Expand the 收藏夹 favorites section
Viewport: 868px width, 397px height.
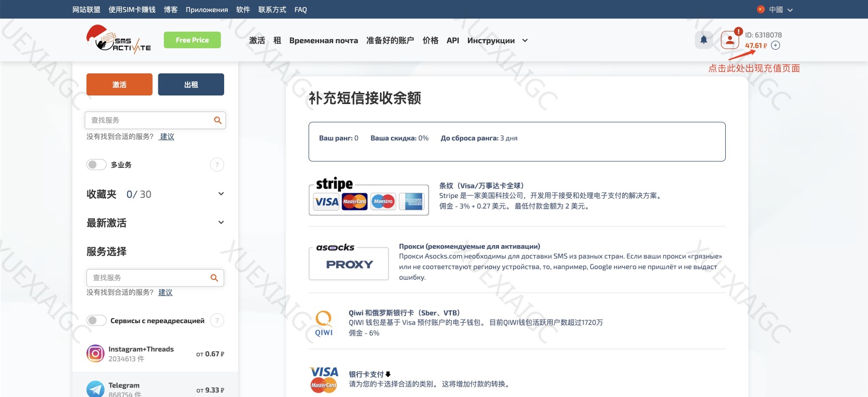tap(221, 194)
